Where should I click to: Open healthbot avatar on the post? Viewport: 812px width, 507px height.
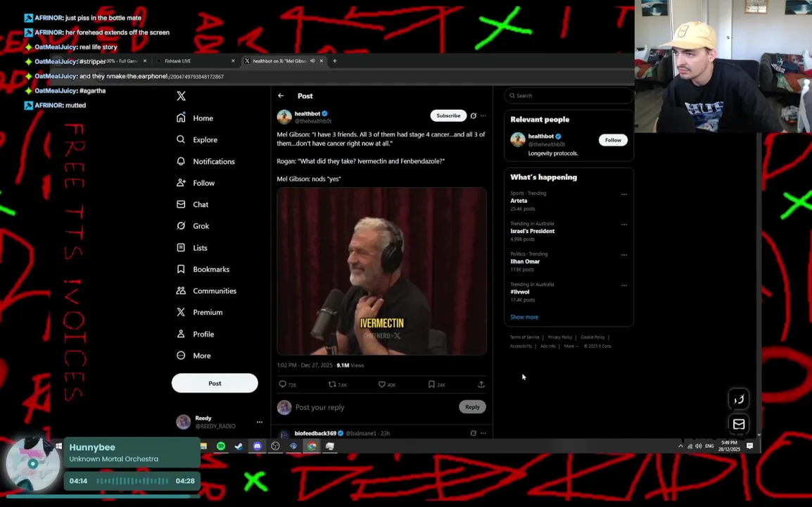click(x=284, y=117)
